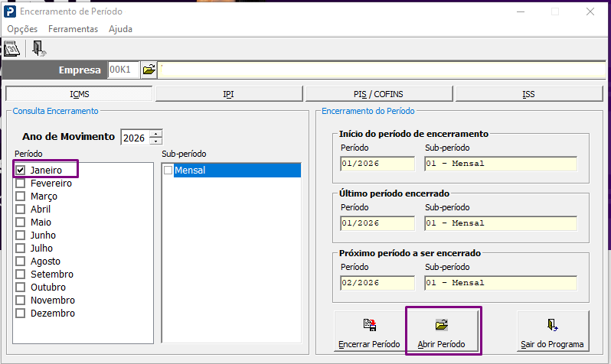Click the Encerrar Período button
This screenshot has height=364, width=611.
(x=369, y=331)
